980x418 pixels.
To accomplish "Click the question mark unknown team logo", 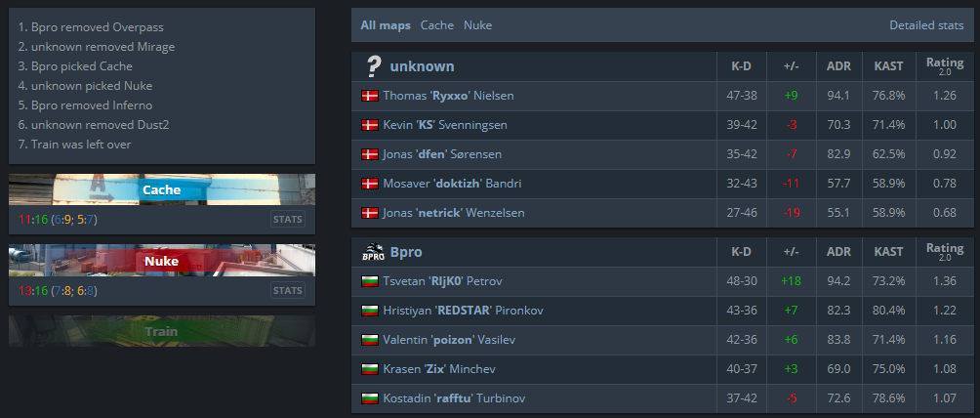I will 373,66.
